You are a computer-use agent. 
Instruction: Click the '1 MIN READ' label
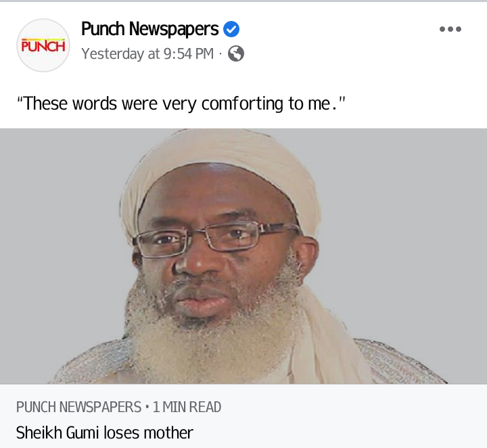pos(187,407)
